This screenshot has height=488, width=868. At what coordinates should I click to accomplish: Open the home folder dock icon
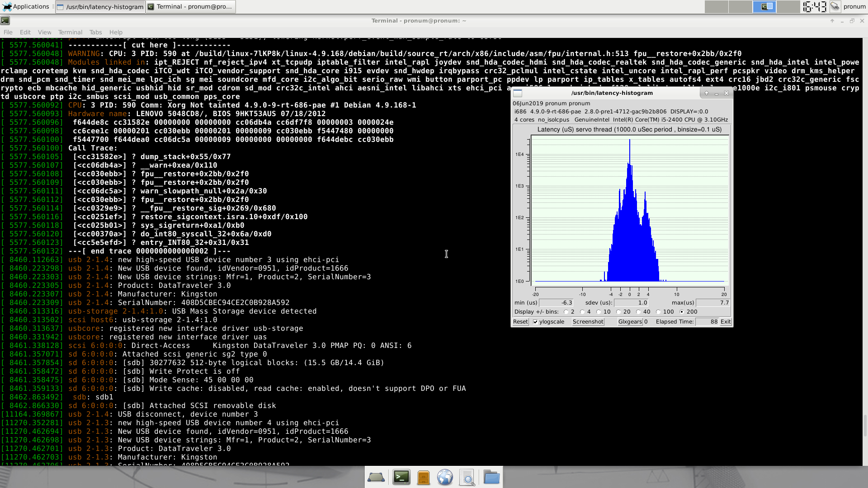pyautogui.click(x=491, y=477)
